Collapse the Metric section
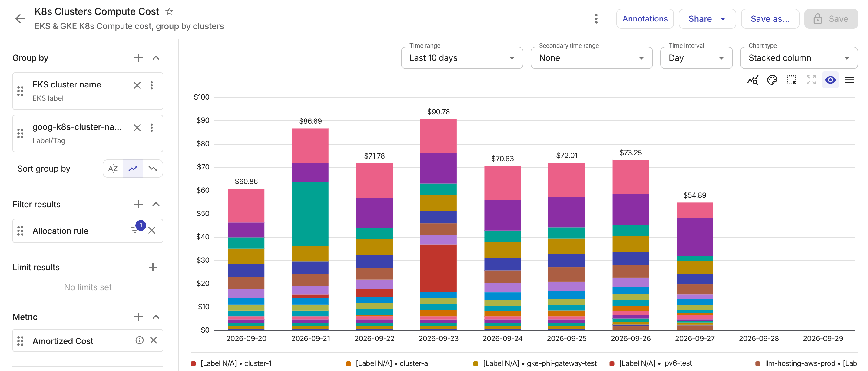This screenshot has width=868, height=371. click(x=156, y=317)
